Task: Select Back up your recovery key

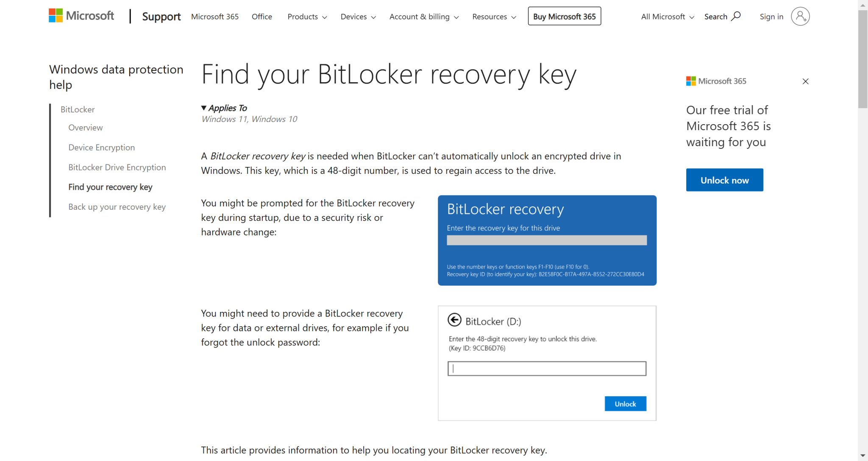Action: (x=117, y=207)
